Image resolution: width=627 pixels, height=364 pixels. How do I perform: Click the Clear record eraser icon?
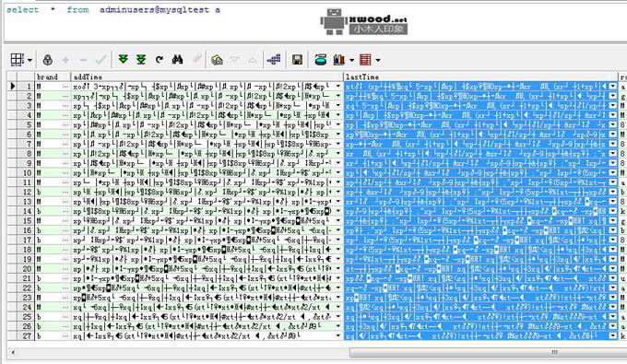[196, 60]
